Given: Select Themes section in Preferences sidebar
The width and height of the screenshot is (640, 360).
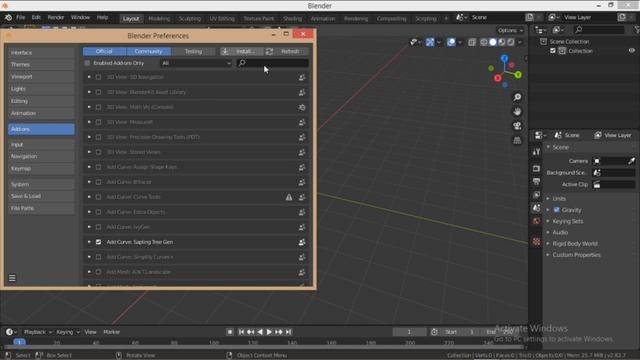Looking at the screenshot, I should (41, 64).
